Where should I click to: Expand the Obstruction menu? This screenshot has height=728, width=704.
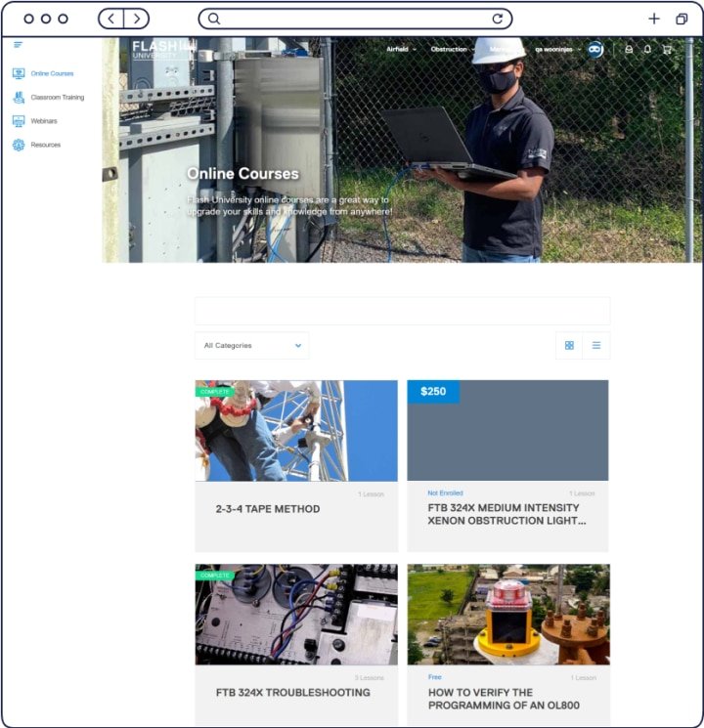click(x=452, y=49)
